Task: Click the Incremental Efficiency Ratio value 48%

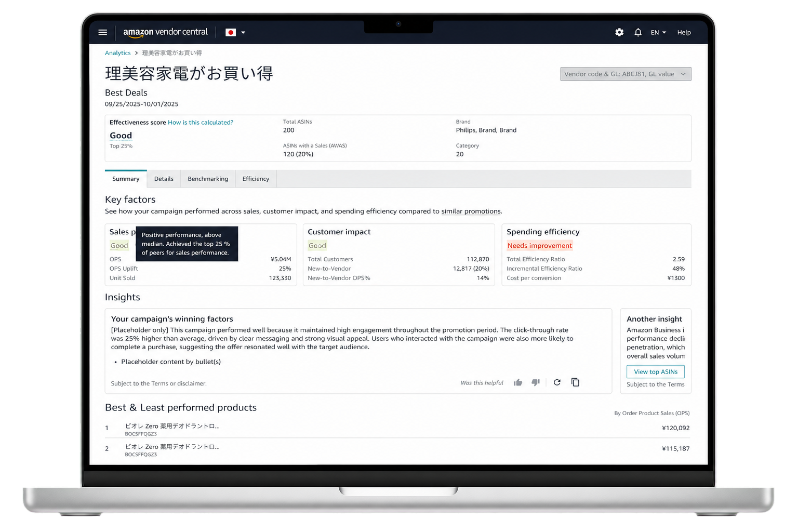Action: [679, 269]
